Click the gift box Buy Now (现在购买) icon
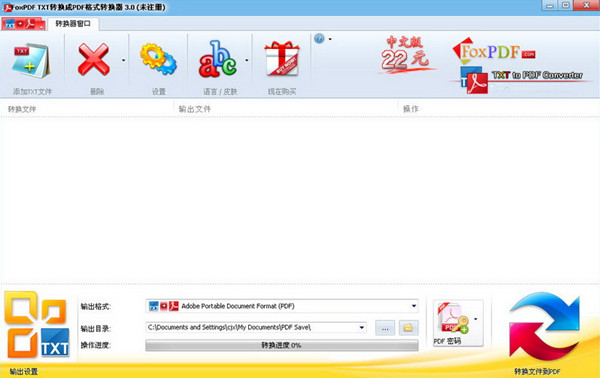600x378 pixels. click(282, 59)
